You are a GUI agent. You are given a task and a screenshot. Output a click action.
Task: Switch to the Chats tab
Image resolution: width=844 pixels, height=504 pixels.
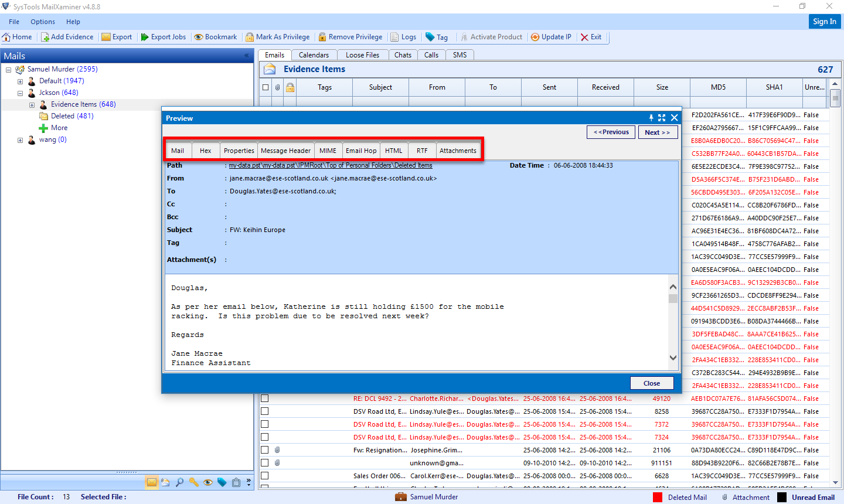(403, 55)
